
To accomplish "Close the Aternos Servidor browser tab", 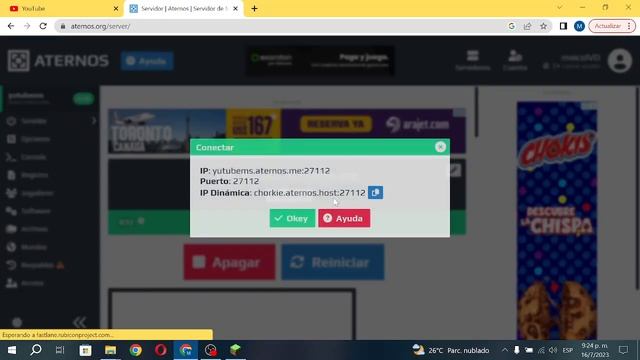I will pyautogui.click(x=236, y=8).
